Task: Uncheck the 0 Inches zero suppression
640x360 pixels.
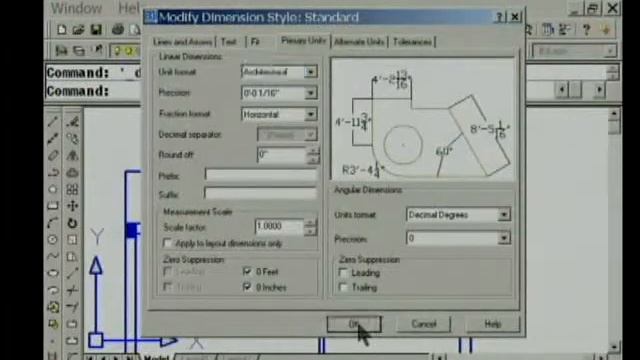Action: tap(247, 287)
